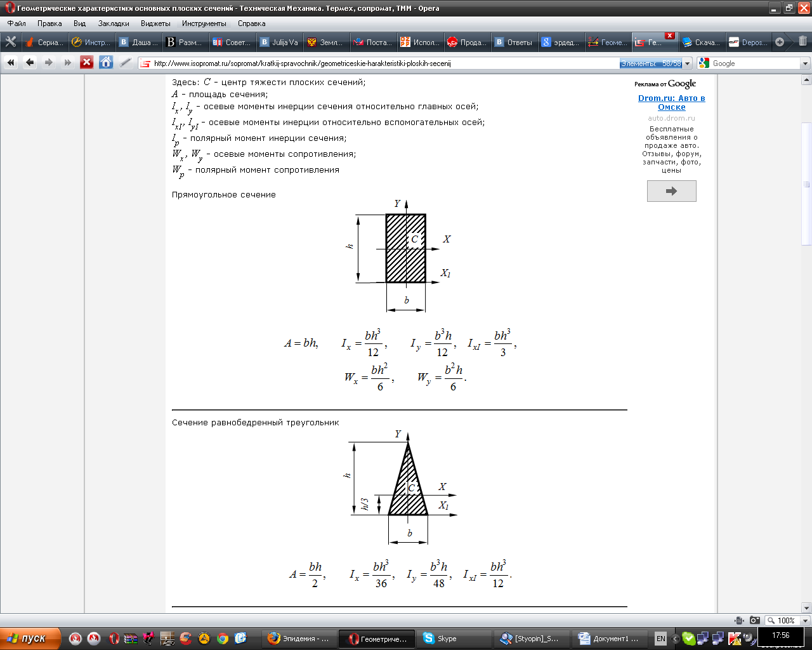Open the Skype taskbar window
812x650 pixels.
454,639
